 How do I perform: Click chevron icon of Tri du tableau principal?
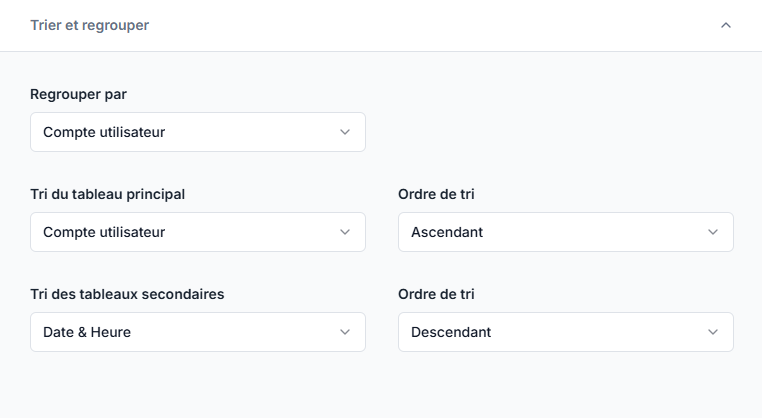[345, 232]
